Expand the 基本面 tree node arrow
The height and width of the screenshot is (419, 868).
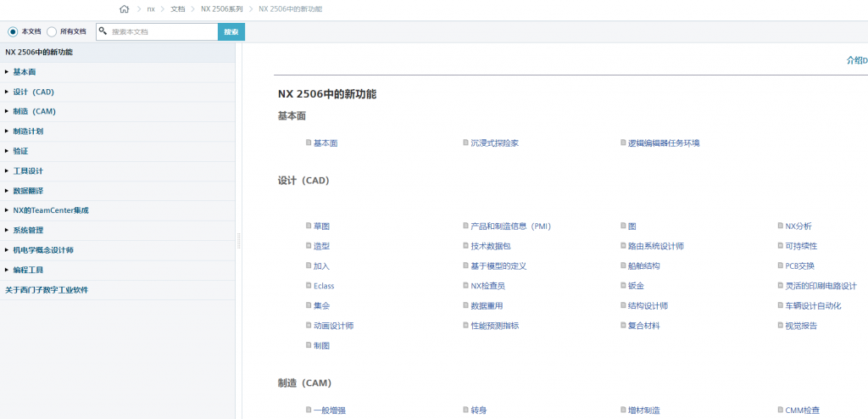tap(7, 72)
